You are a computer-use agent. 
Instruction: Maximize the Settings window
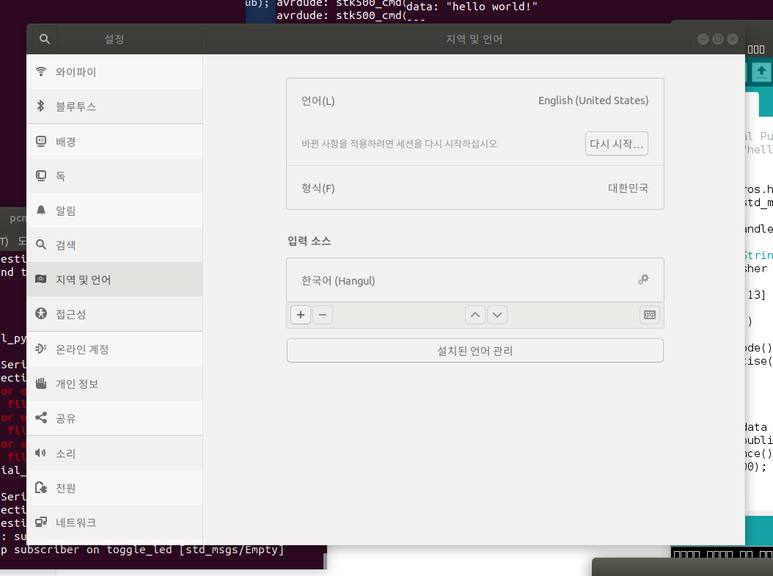coord(718,39)
